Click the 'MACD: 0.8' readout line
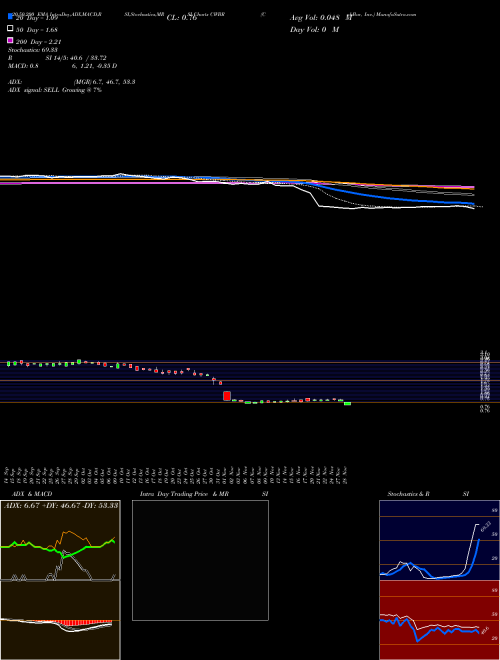This screenshot has width=500, height=660. click(62, 66)
